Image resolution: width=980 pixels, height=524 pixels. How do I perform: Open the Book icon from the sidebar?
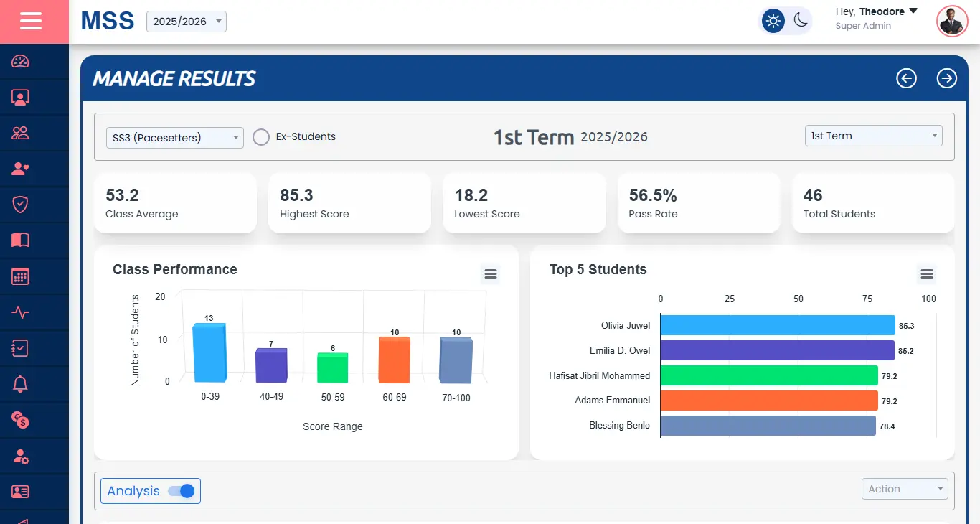[20, 240]
